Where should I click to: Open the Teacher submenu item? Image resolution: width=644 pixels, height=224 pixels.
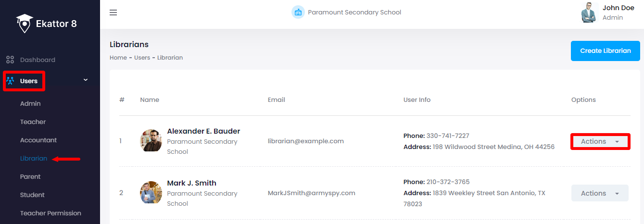click(33, 122)
